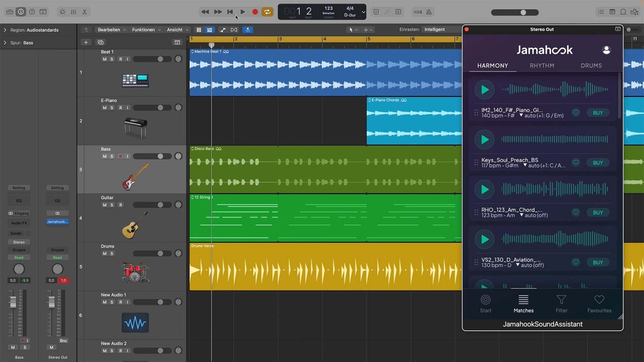Click the Jamahook user profile icon
The width and height of the screenshot is (644, 362).
(x=607, y=49)
